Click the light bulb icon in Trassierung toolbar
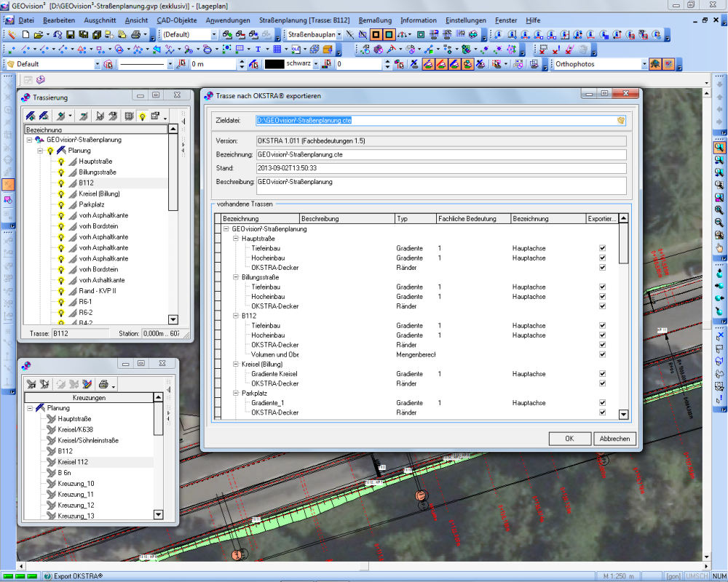728x582 pixels. point(142,116)
